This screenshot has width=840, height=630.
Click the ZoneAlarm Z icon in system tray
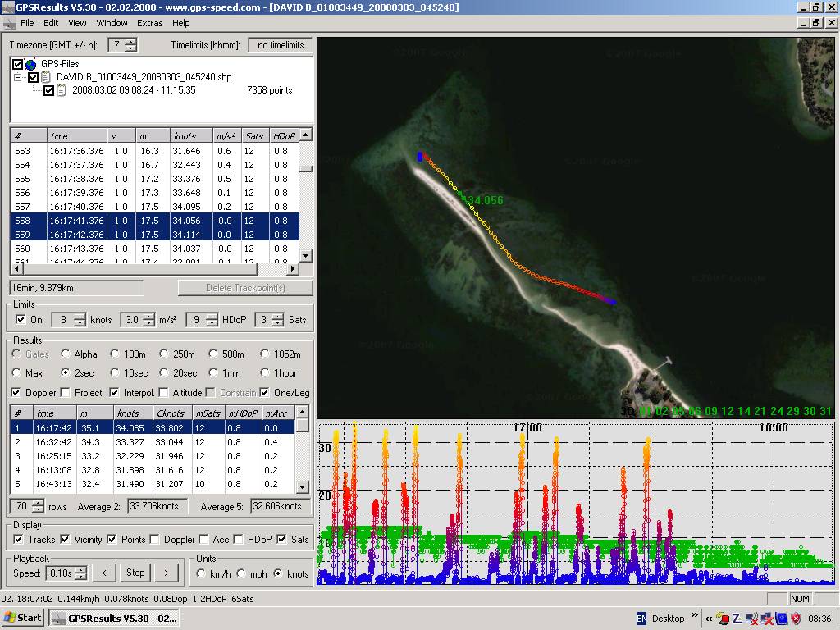737,619
